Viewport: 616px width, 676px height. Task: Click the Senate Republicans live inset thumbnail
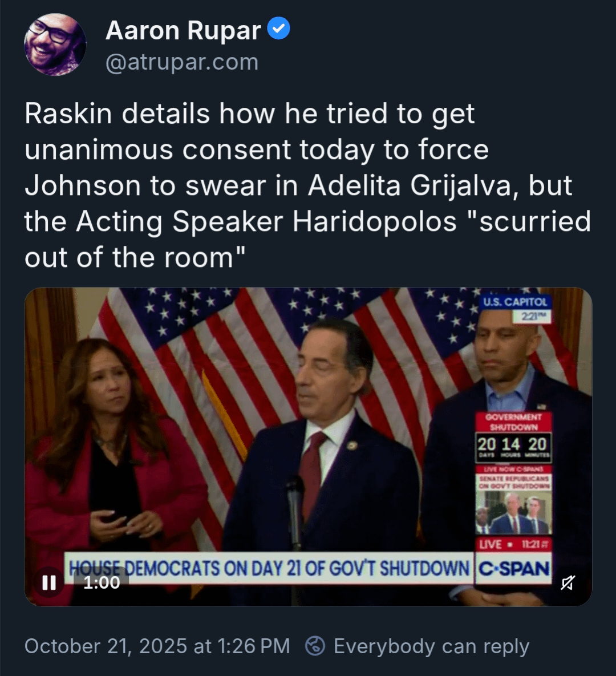point(513,513)
